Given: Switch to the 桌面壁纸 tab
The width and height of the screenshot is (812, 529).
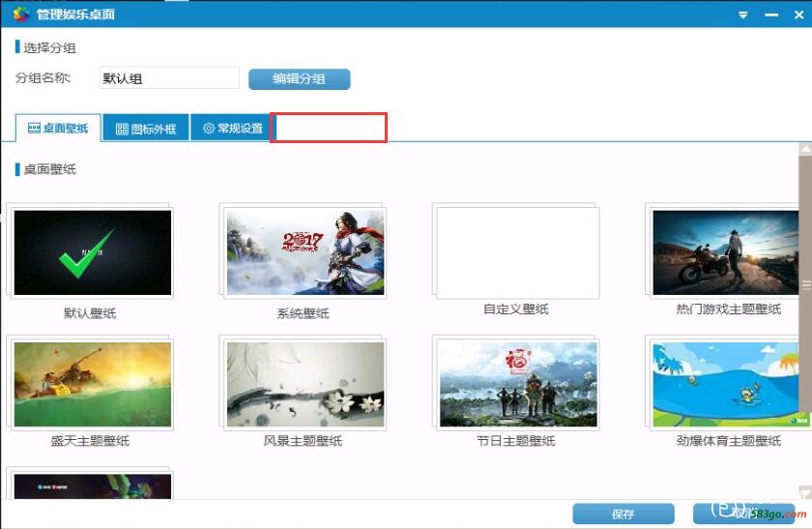Looking at the screenshot, I should click(58, 128).
